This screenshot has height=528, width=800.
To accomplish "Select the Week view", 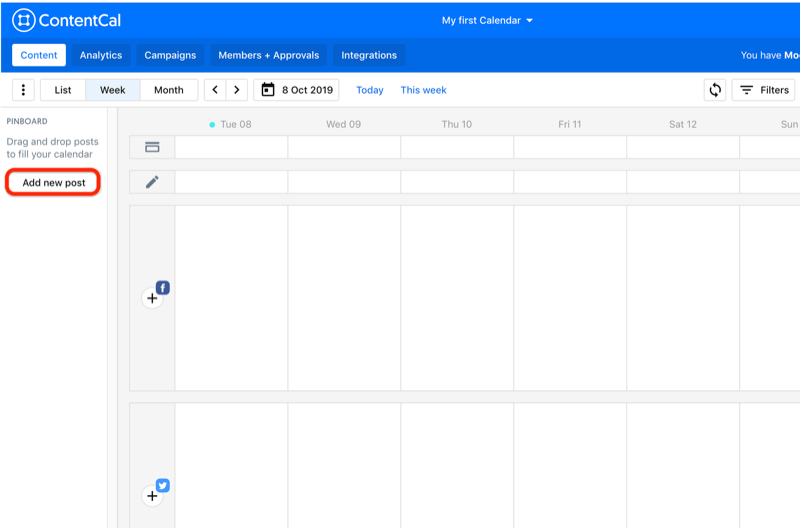I will click(x=113, y=90).
